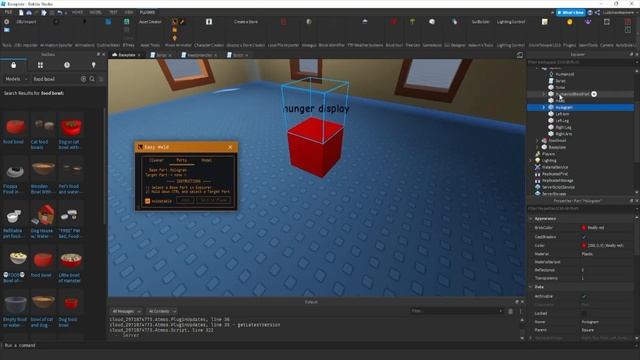Expand the Hologram tree item arrow
The width and height of the screenshot is (640, 360).
544,107
